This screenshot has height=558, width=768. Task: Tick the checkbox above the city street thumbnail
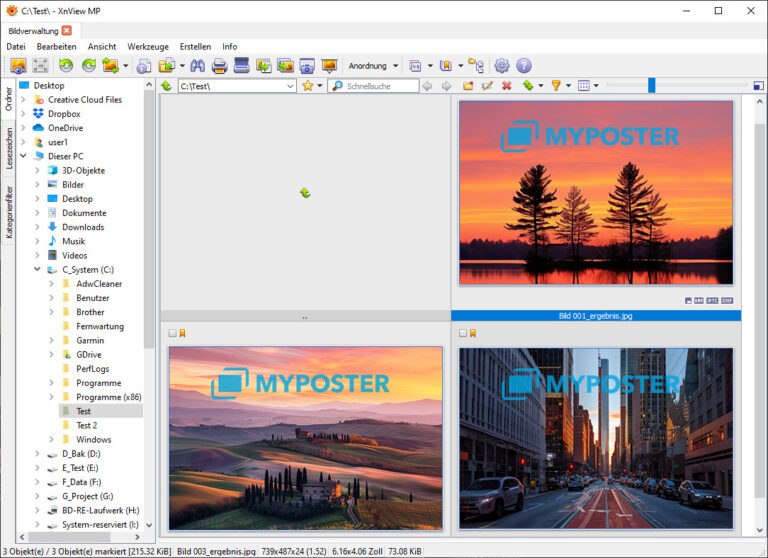pyautogui.click(x=463, y=334)
